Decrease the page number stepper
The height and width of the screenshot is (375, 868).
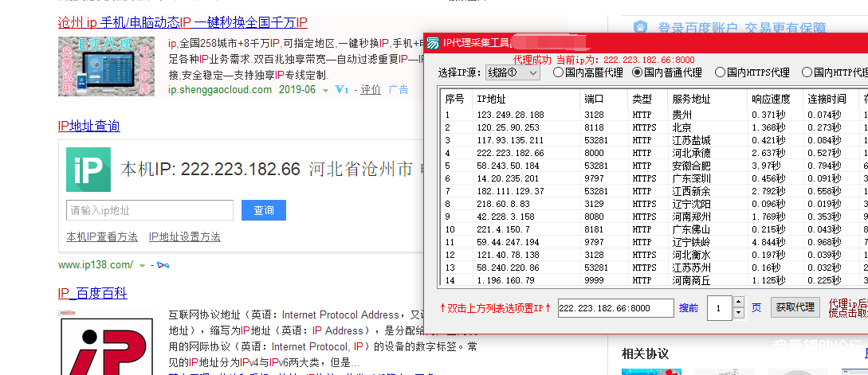point(738,313)
